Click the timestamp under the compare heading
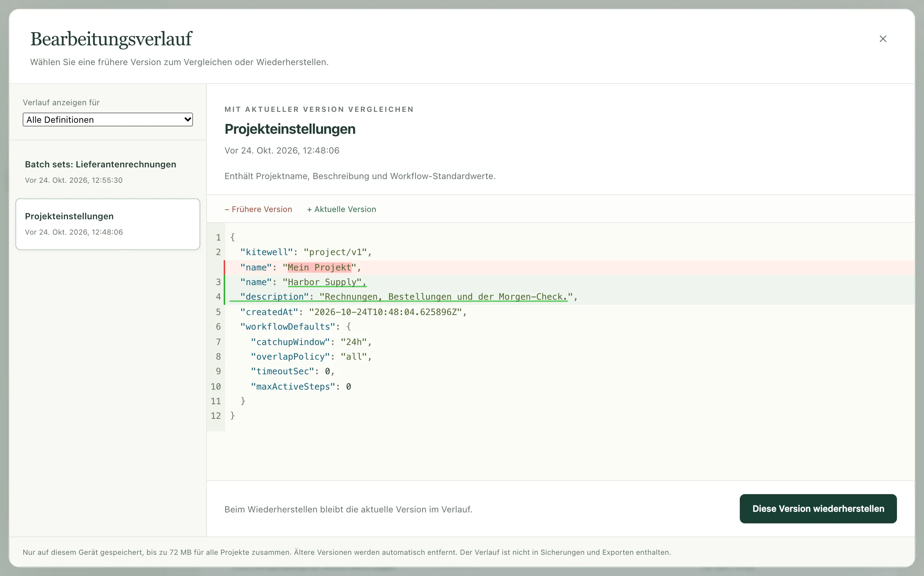Viewport: 924px width, 576px height. click(282, 151)
